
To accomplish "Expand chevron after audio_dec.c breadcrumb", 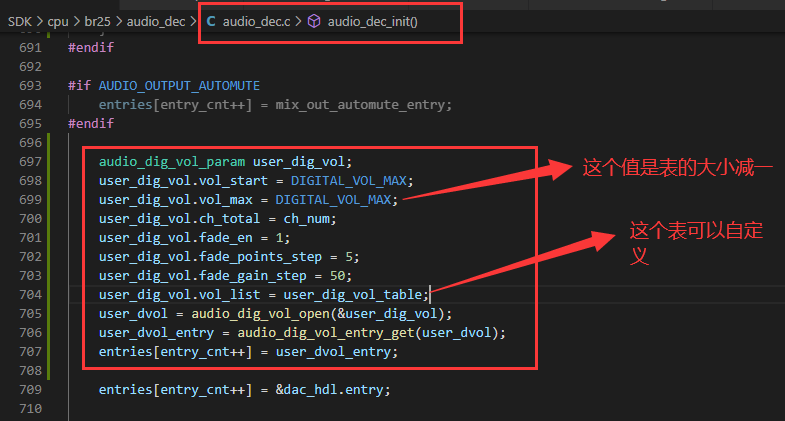I will (298, 22).
